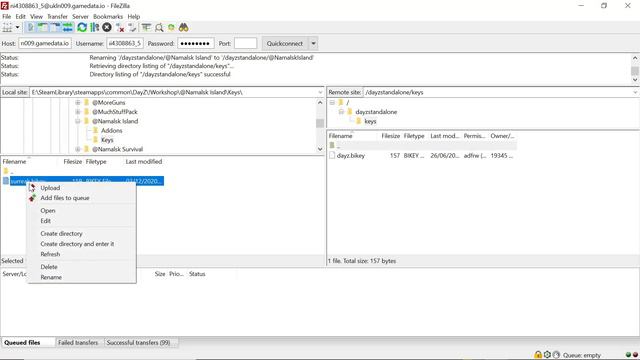Open the Help menu

tap(134, 16)
